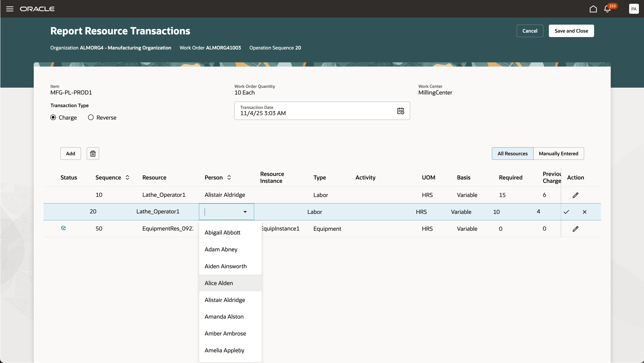Switch to the All Resources view
Viewport: 644px width, 363px height.
pos(512,153)
